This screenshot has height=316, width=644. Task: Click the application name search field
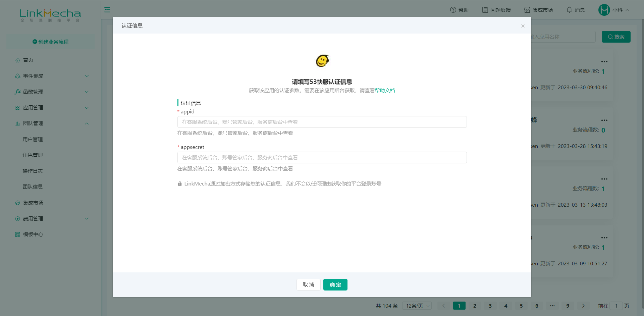[x=563, y=37]
